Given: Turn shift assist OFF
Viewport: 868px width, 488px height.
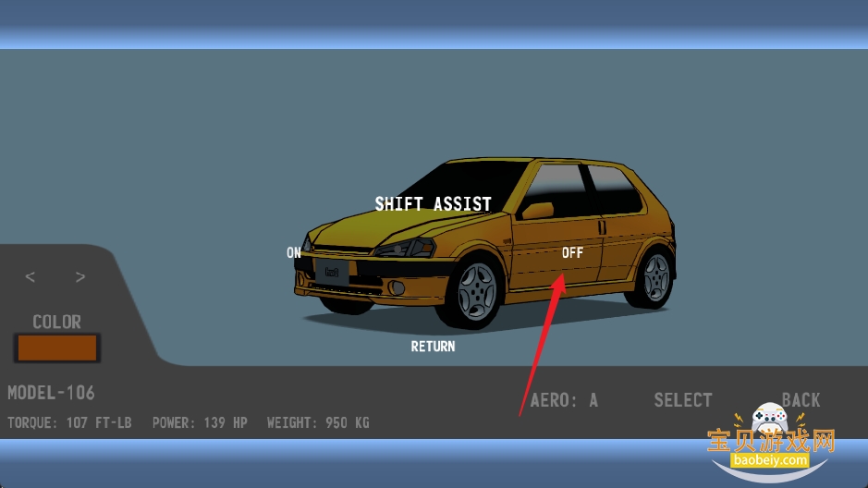Looking at the screenshot, I should coord(572,252).
